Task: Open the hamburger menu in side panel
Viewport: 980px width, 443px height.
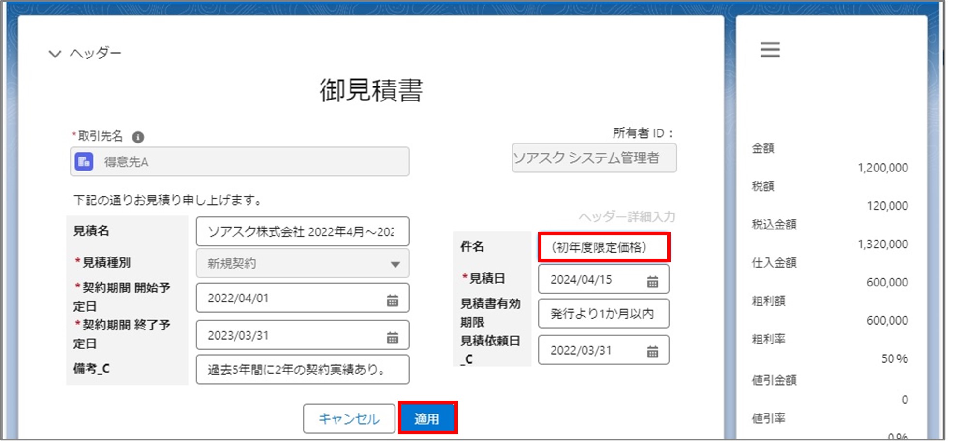Action: pyautogui.click(x=770, y=50)
